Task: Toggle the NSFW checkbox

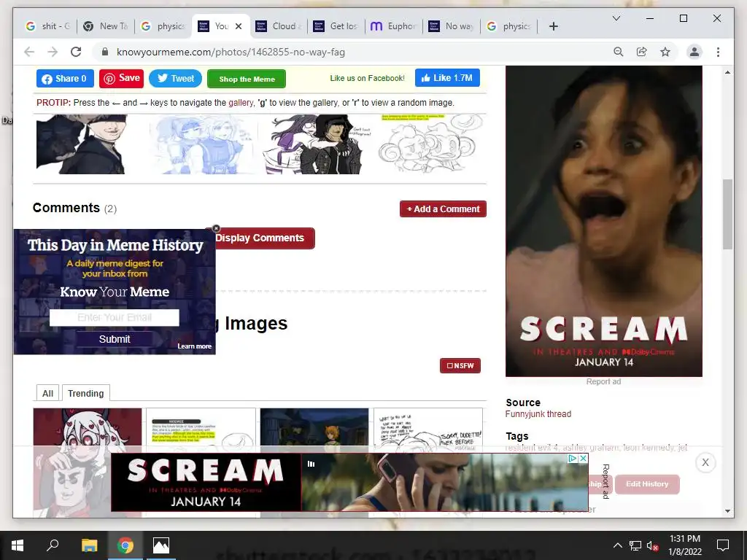Action: pyautogui.click(x=460, y=366)
